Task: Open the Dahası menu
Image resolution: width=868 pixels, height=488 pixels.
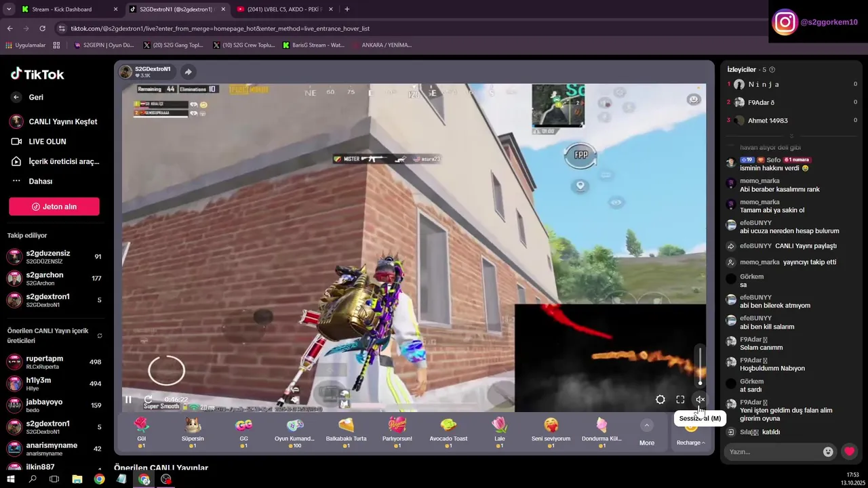Action: 32,181
